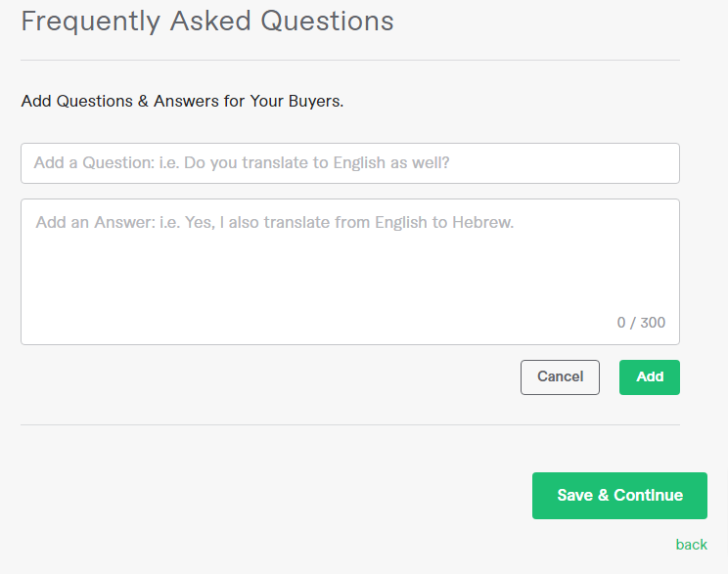Focus the 'Add an Answer' text area
The image size is (728, 574).
tap(350, 272)
